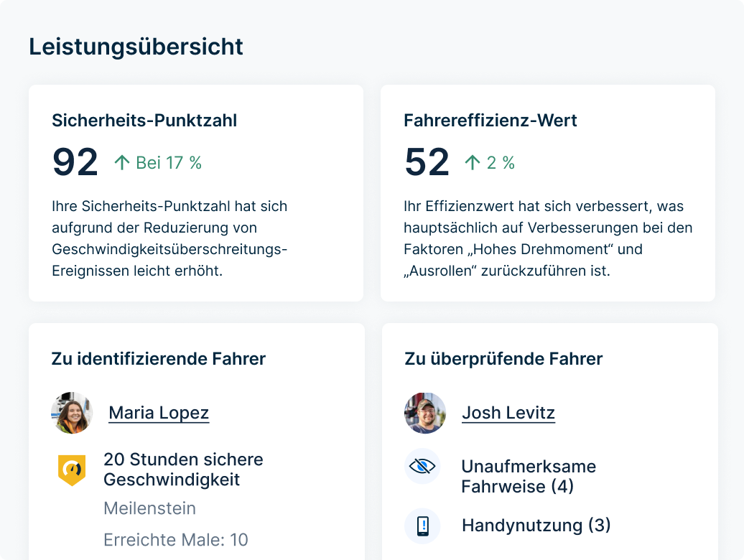The image size is (744, 560).
Task: Click the Handynutzung (3) alert entry
Action: click(x=536, y=526)
